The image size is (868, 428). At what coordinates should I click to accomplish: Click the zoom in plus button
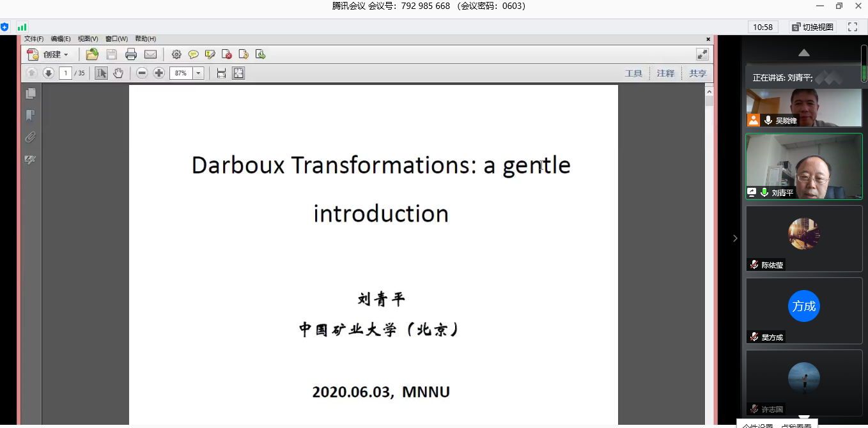159,73
